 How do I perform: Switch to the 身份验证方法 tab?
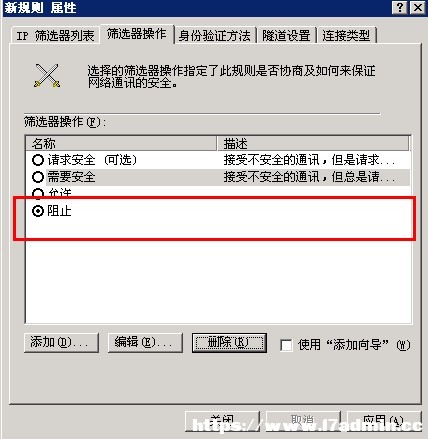click(x=215, y=35)
